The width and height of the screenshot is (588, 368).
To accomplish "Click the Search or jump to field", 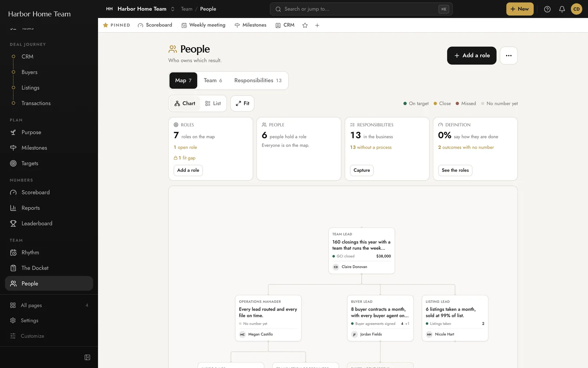I will [x=361, y=9].
